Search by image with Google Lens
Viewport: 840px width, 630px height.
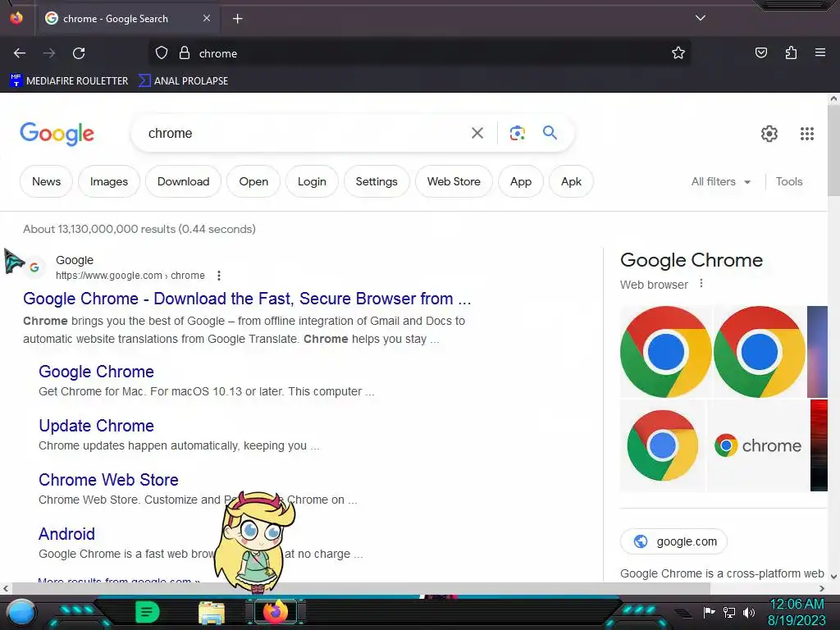click(x=517, y=133)
